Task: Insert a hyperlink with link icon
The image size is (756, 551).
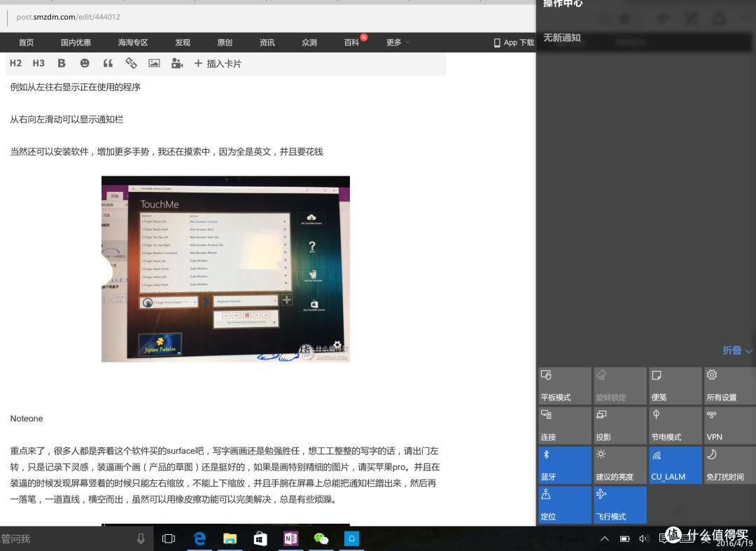Action: [131, 63]
